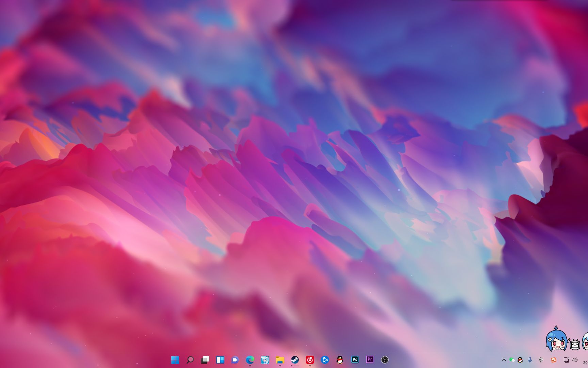Open the Start menu
Image resolution: width=588 pixels, height=368 pixels.
[x=176, y=359]
